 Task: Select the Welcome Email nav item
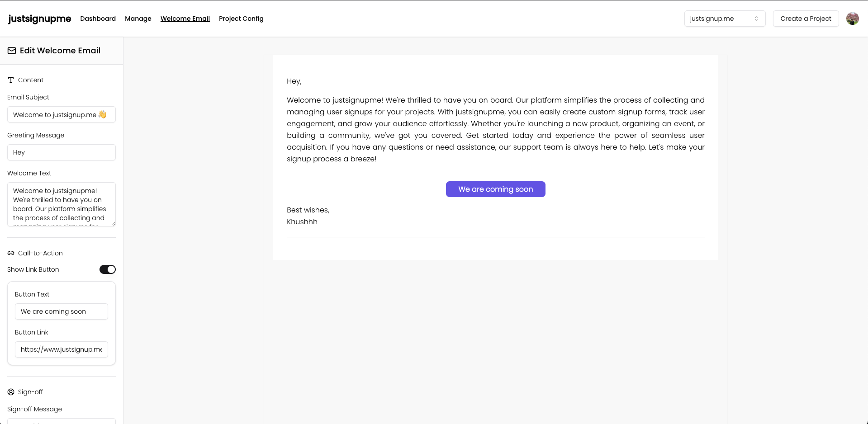(x=185, y=19)
